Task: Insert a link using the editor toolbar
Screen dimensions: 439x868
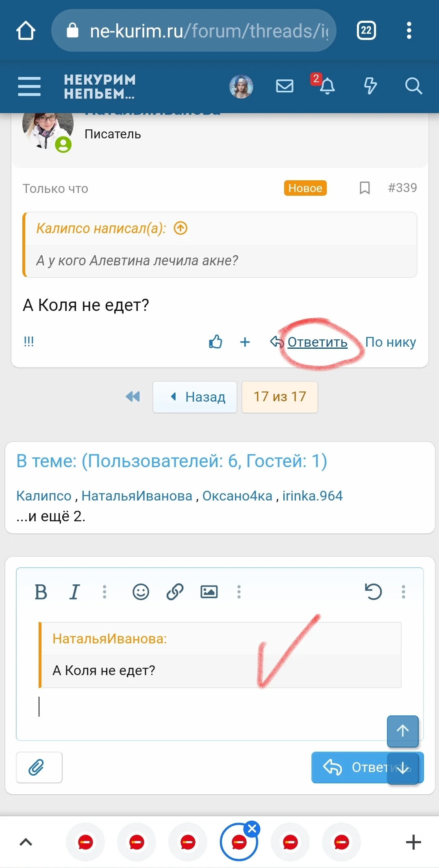Action: [174, 592]
